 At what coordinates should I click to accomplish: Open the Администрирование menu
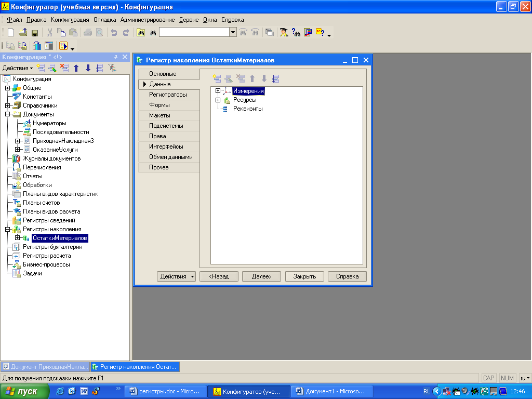pos(148,20)
